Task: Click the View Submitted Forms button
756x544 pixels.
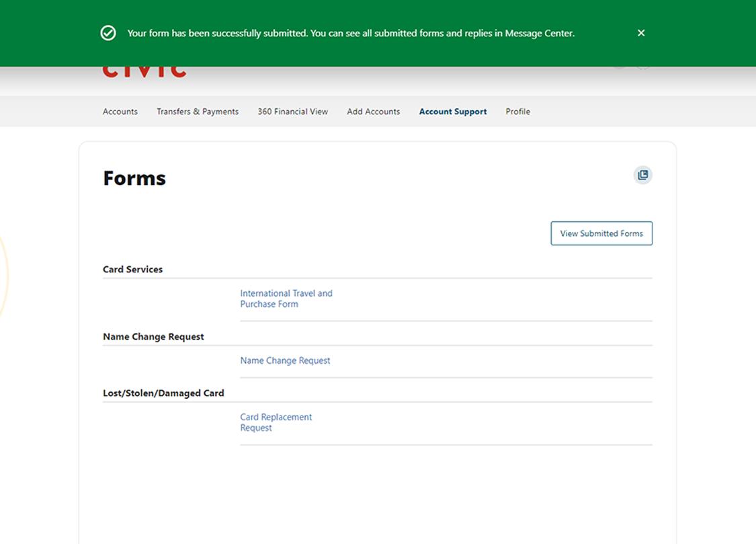Action: (x=601, y=233)
